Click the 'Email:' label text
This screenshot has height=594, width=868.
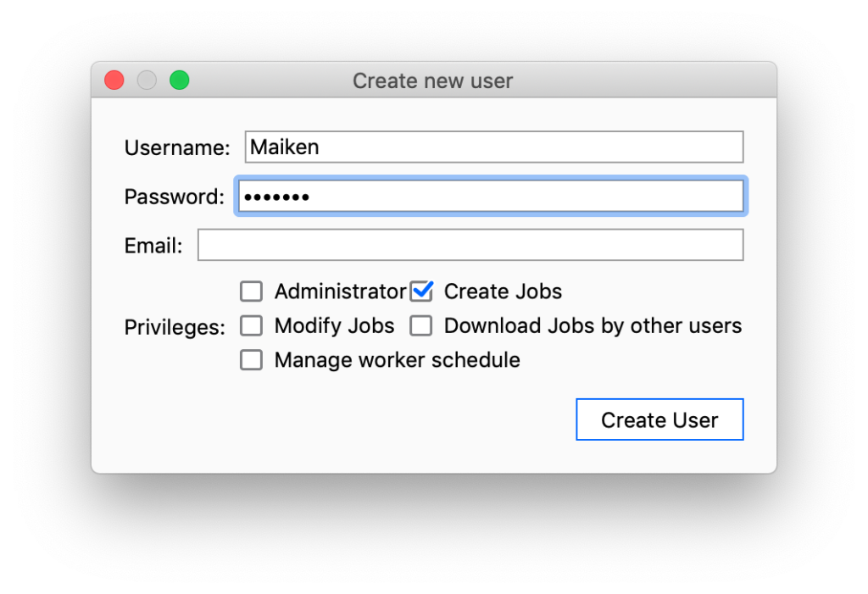pos(153,247)
